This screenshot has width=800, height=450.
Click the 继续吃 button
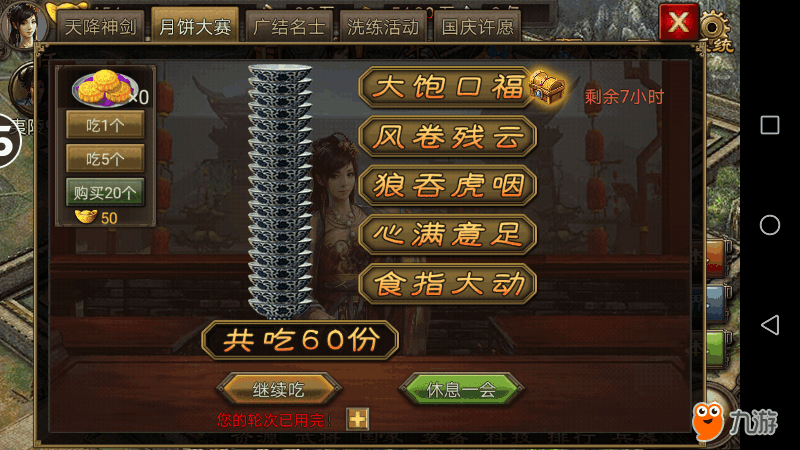coord(279,389)
